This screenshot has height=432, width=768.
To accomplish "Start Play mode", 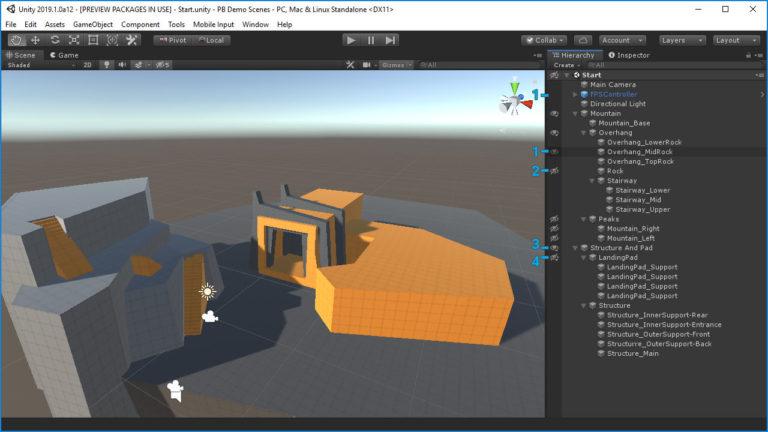I will click(x=351, y=40).
